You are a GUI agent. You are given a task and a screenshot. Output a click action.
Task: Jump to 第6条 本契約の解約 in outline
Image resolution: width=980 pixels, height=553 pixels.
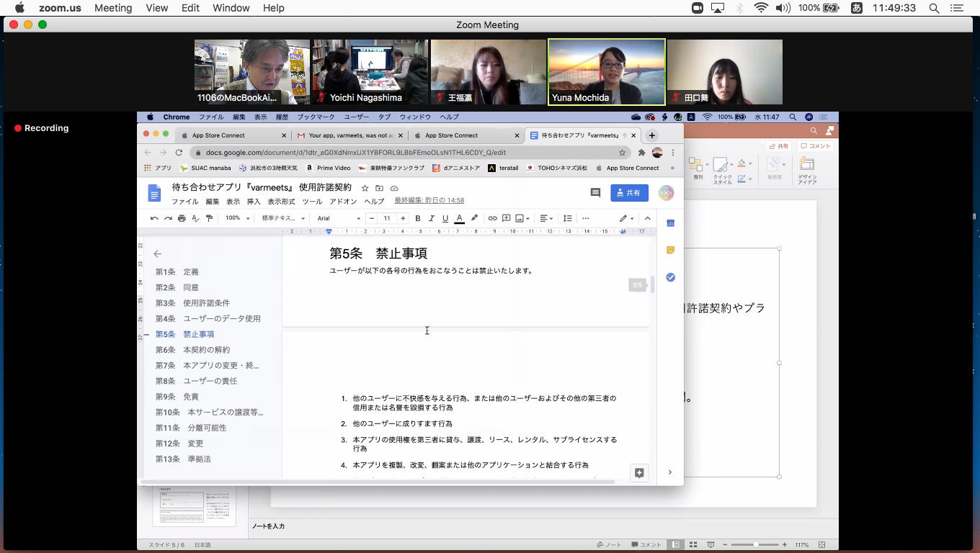pyautogui.click(x=192, y=350)
